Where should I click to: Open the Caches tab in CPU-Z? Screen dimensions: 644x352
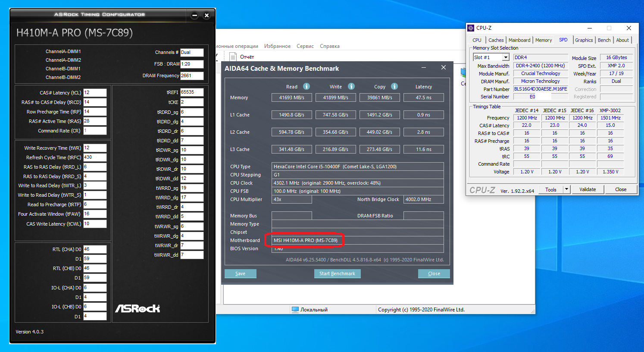(496, 40)
